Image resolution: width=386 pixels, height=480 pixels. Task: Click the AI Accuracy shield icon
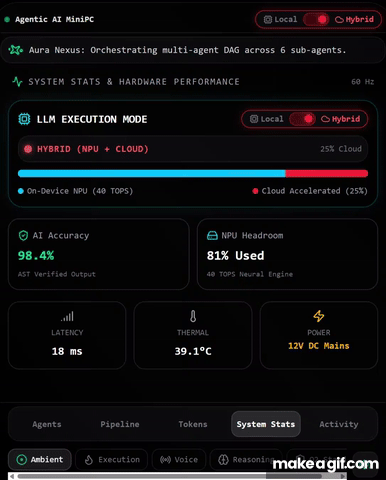(23, 236)
